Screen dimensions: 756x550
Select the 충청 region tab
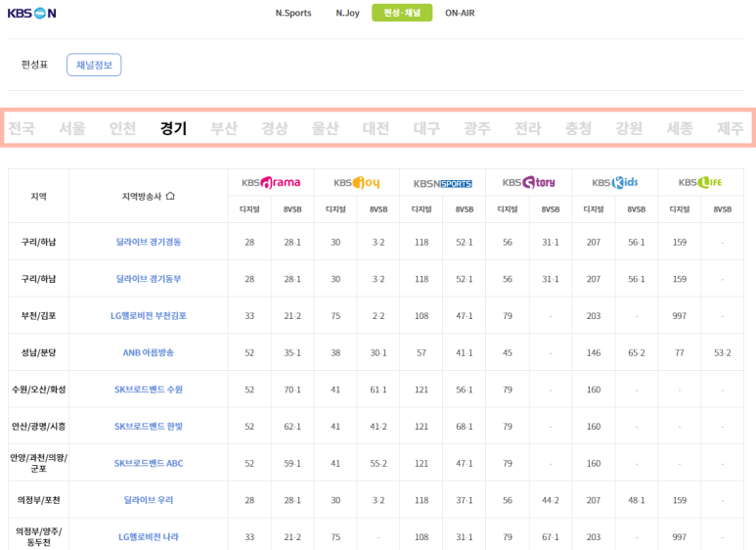tap(578, 128)
